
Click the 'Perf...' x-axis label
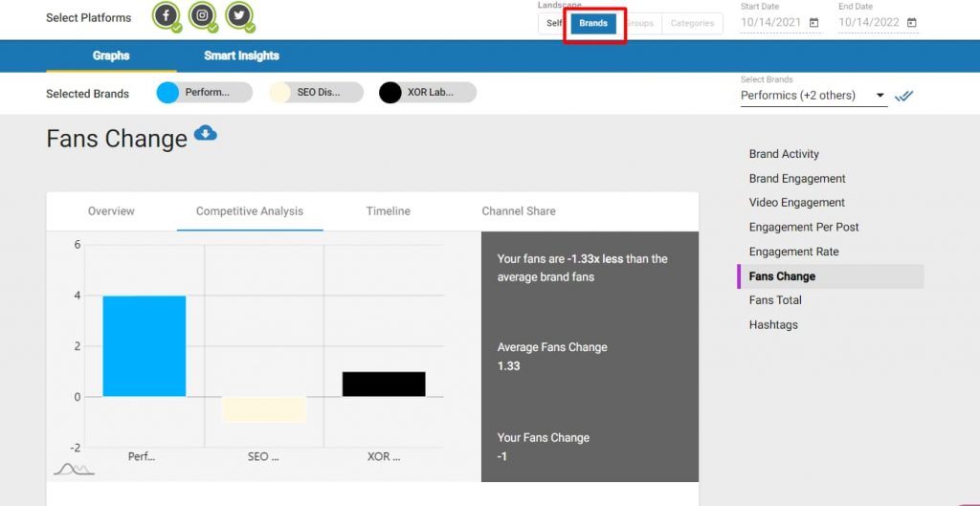[142, 456]
